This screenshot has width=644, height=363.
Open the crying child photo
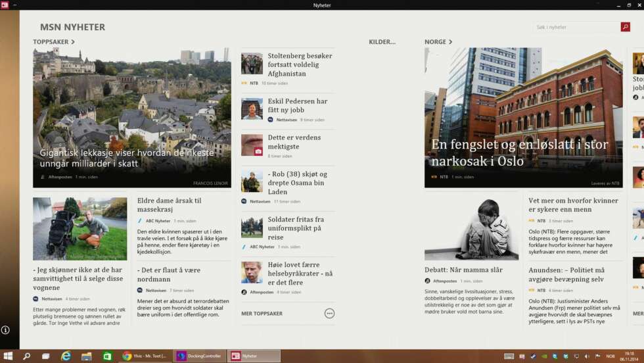click(472, 229)
